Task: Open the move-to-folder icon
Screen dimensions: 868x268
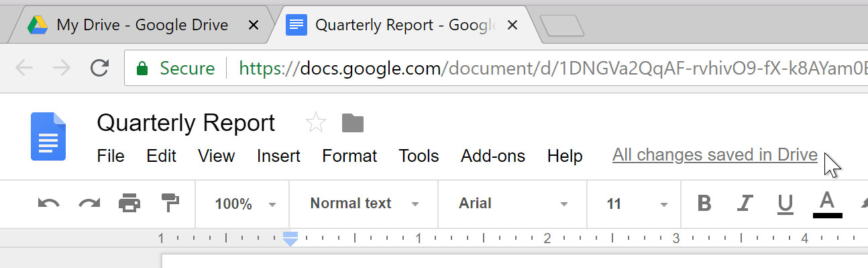Action: coord(353,123)
